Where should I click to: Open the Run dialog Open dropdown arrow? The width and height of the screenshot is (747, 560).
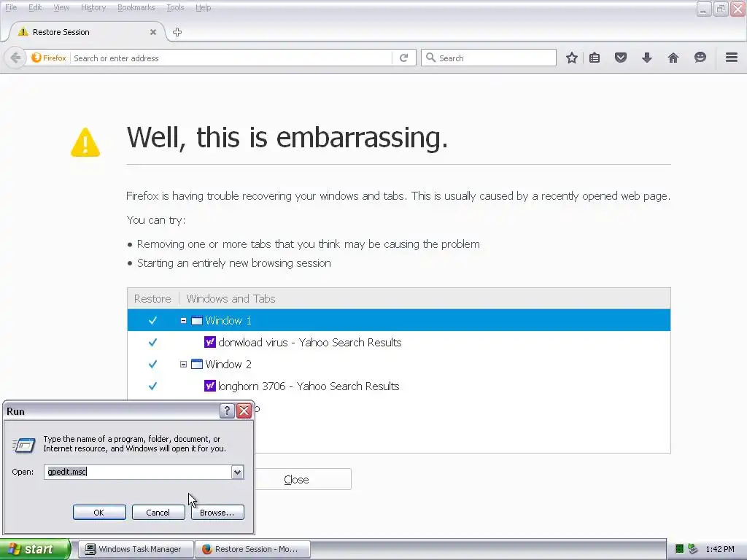tap(237, 472)
